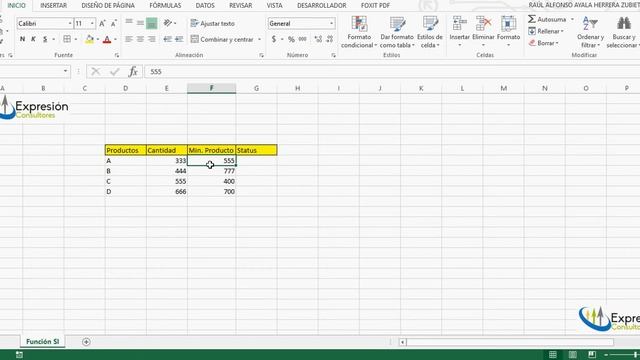Decrease the cell indent
This screenshot has width=640, height=360.
click(x=167, y=39)
